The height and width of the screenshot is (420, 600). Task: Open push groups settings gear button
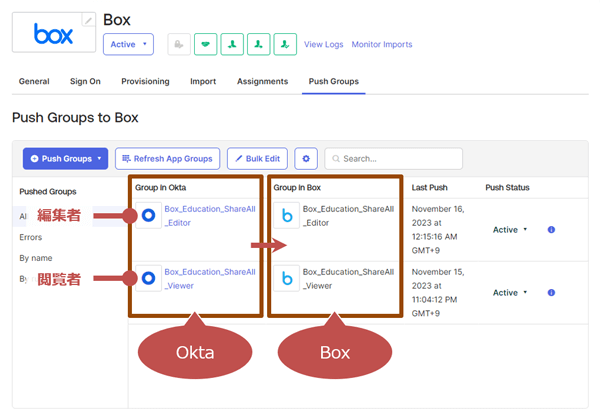[306, 159]
